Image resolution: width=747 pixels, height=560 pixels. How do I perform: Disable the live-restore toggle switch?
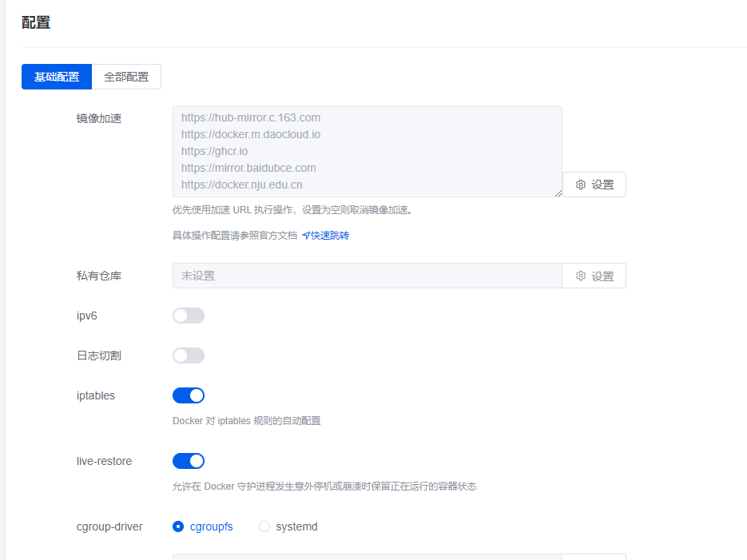tap(189, 461)
